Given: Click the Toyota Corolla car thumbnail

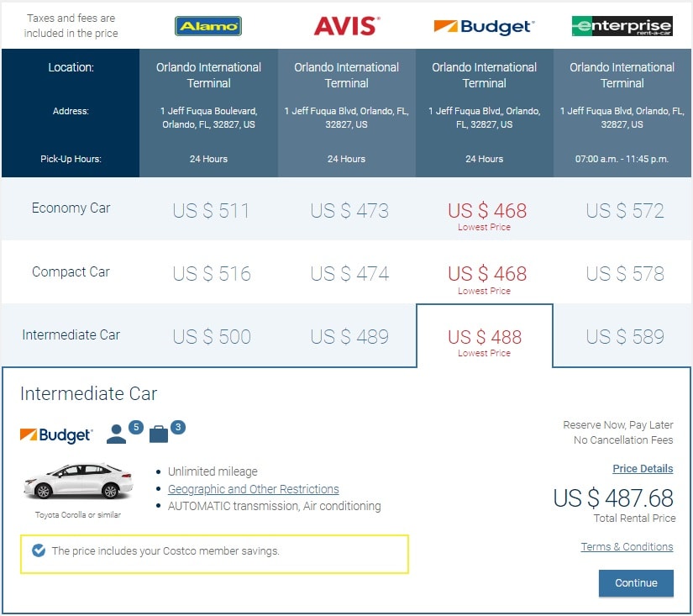Looking at the screenshot, I should [78, 482].
